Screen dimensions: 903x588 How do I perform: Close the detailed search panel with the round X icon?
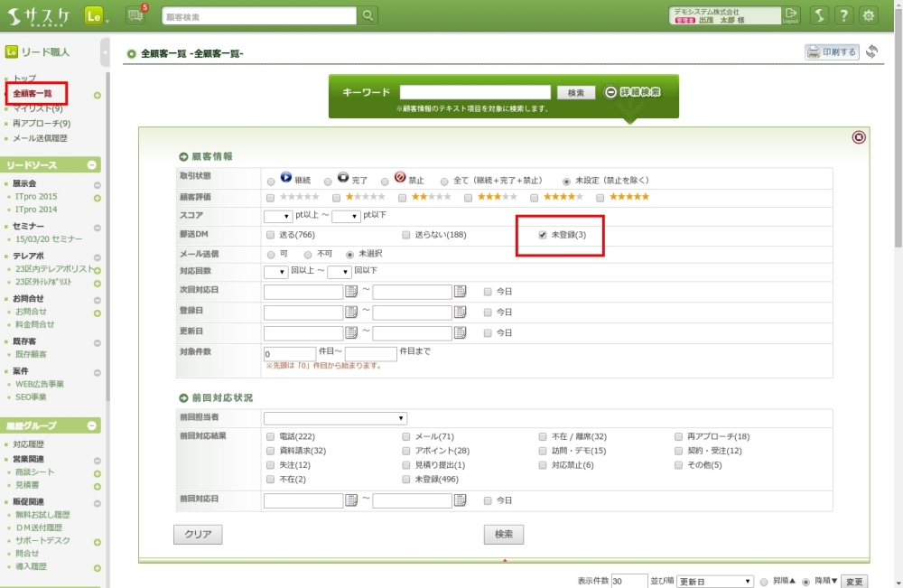pos(859,137)
